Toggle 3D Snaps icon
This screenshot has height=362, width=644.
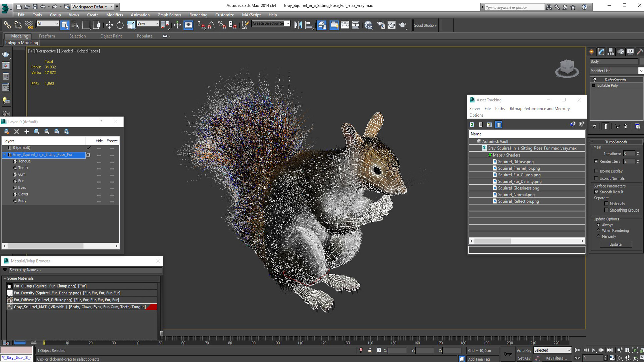point(201,25)
